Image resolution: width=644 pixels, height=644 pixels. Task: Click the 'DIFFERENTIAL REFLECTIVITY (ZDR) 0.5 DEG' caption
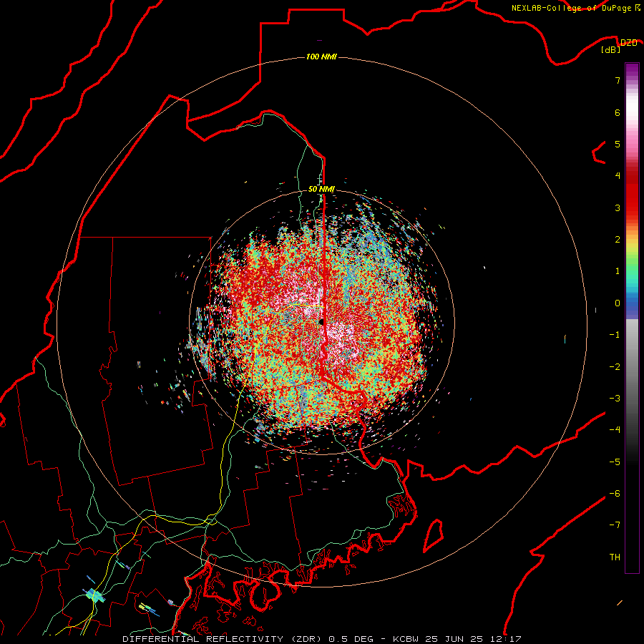click(248, 639)
